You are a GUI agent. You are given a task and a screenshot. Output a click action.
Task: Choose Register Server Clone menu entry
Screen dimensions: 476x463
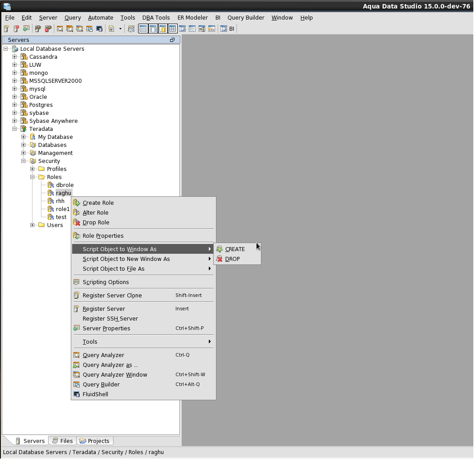(143, 296)
